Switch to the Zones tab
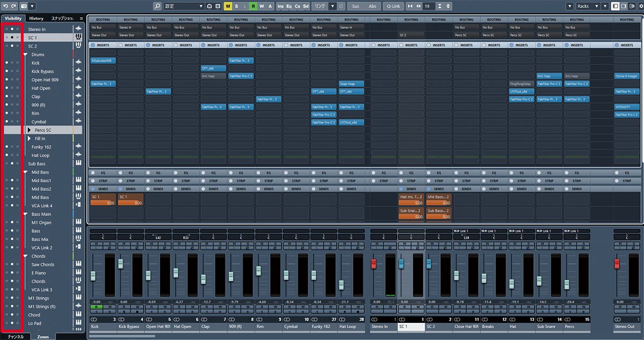Screen dimensions: 644x340 [43, 336]
